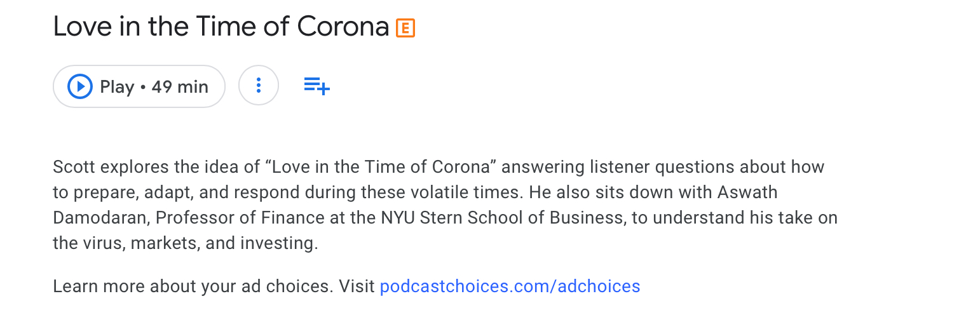The width and height of the screenshot is (980, 329).
Task: Click the word 'Visit' before the adchoices link
Action: (357, 286)
